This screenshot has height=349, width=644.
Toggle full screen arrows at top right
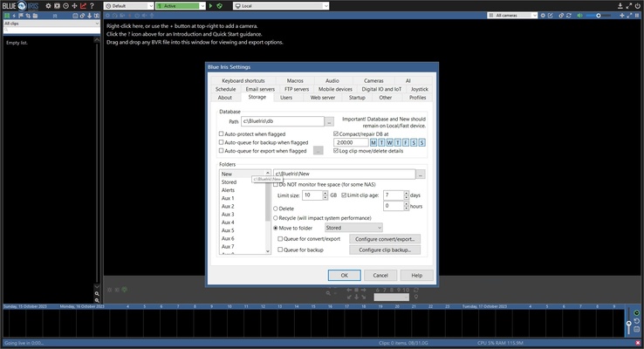pyautogui.click(x=629, y=6)
